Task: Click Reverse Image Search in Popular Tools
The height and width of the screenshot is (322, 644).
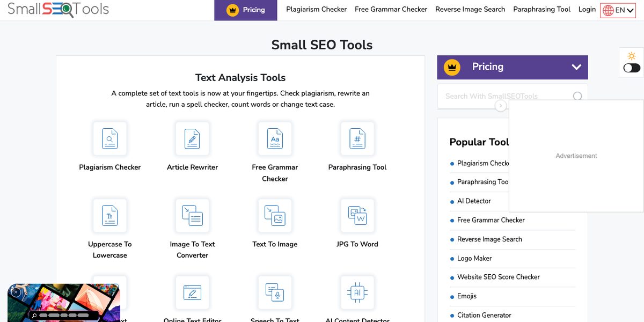Action: tap(489, 239)
